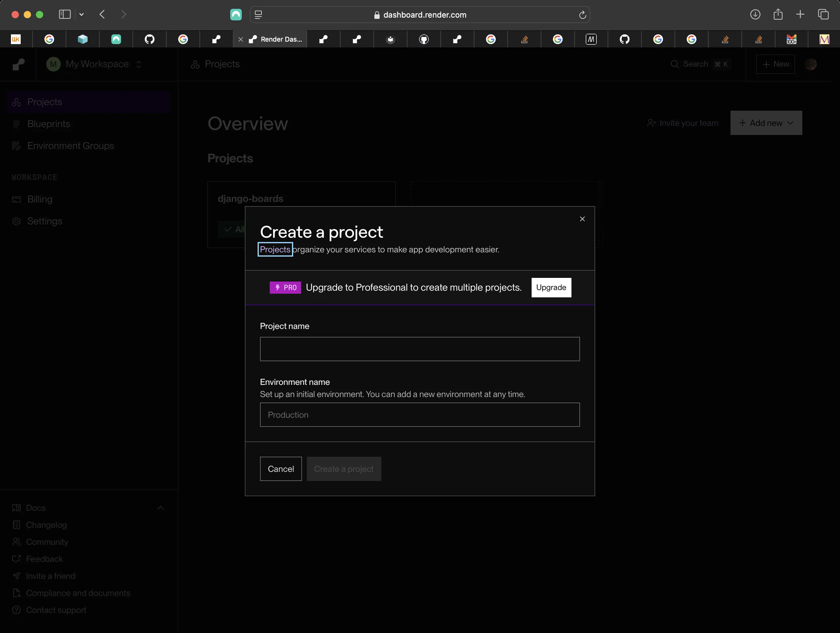Click the Projects breadcrumb in the top bar
The width and height of the screenshot is (840, 633).
(x=215, y=64)
